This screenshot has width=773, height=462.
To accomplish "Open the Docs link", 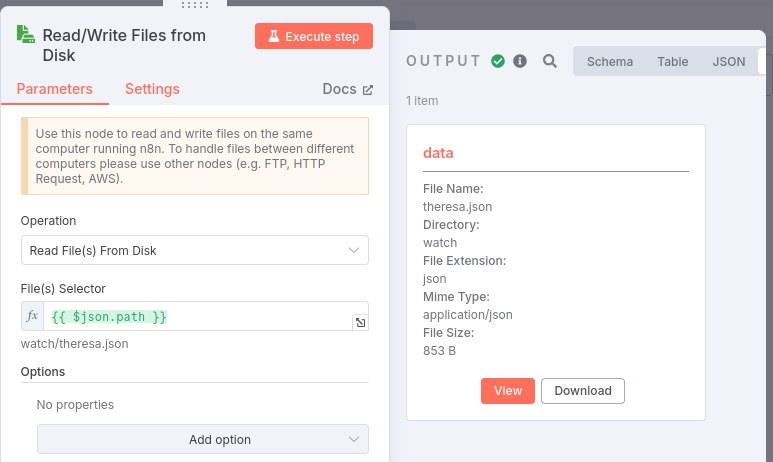I will 348,89.
